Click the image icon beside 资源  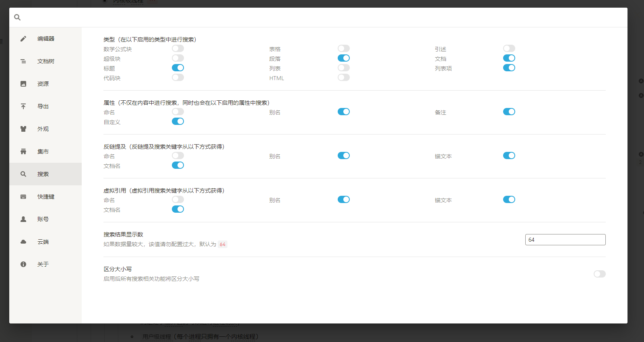[x=23, y=84]
